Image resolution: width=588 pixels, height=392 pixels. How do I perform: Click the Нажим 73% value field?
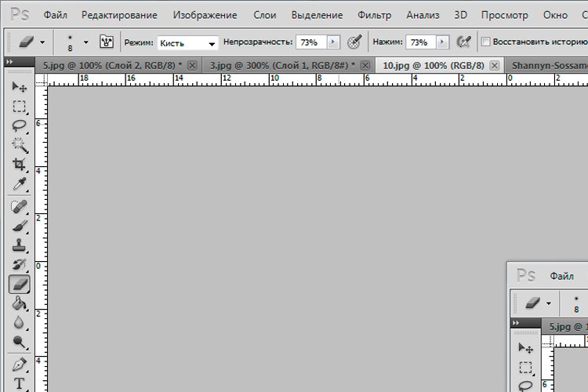(x=421, y=42)
